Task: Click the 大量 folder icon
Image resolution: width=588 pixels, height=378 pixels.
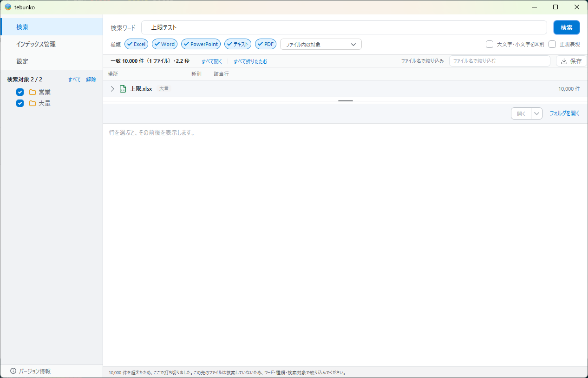Action: (33, 103)
